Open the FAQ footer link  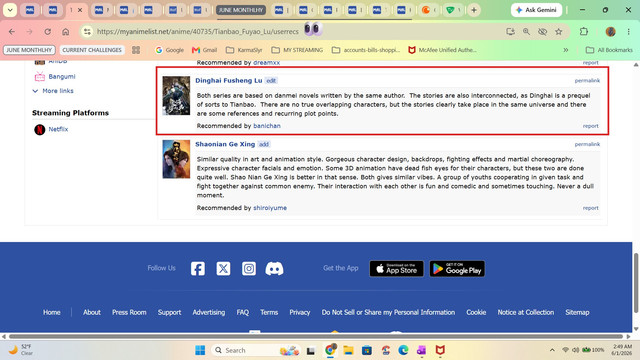point(242,312)
